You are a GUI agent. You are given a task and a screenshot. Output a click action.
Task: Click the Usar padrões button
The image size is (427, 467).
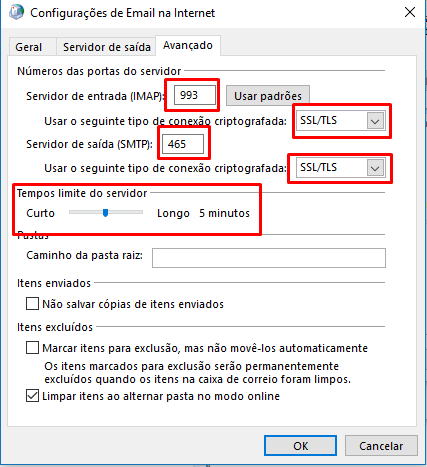pyautogui.click(x=268, y=96)
